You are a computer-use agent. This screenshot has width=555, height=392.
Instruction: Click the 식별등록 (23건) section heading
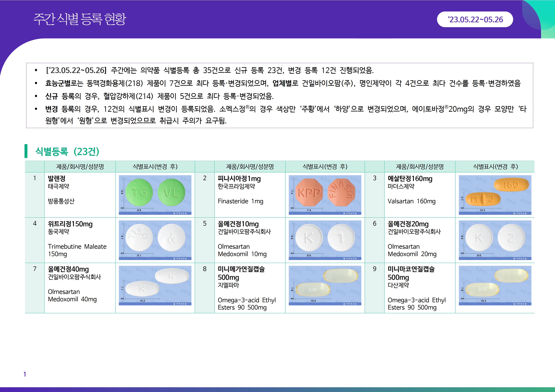click(x=67, y=151)
